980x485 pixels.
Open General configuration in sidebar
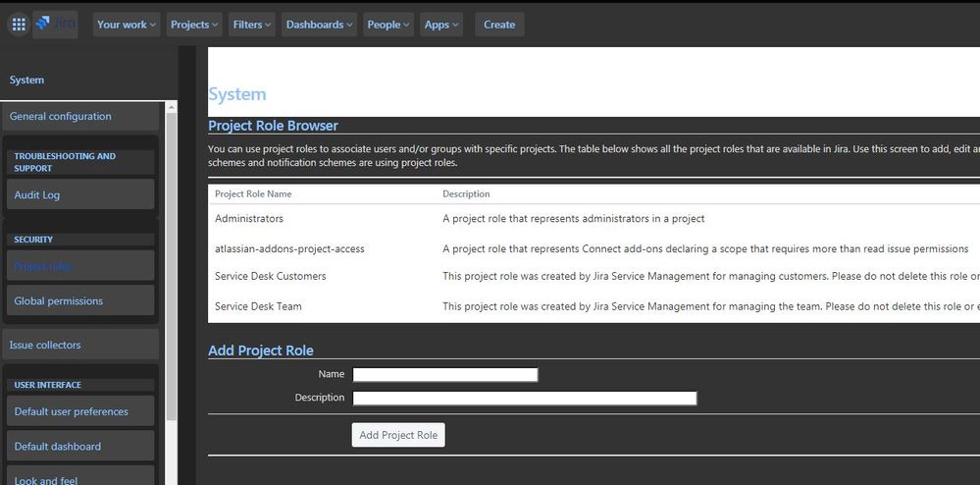(80, 117)
